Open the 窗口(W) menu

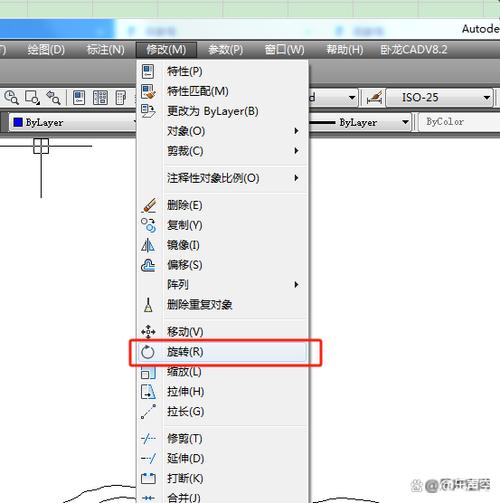point(284,50)
